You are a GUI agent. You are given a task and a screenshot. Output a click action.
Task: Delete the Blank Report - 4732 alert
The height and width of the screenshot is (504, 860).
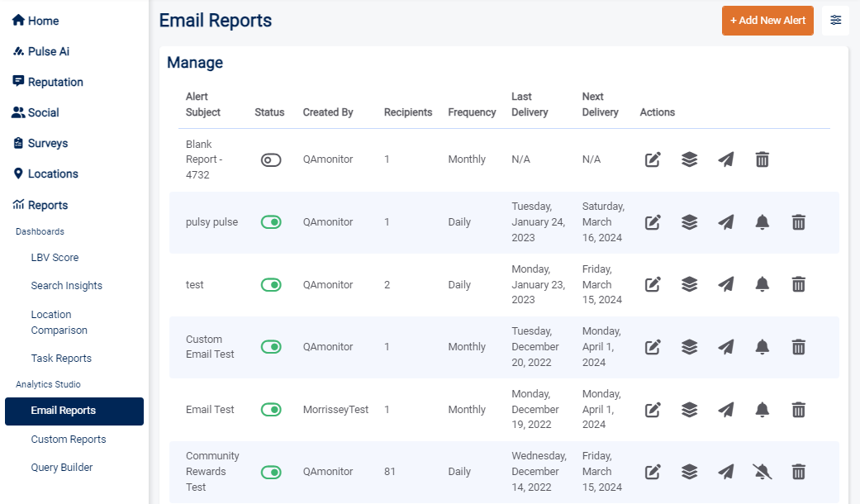(x=762, y=159)
